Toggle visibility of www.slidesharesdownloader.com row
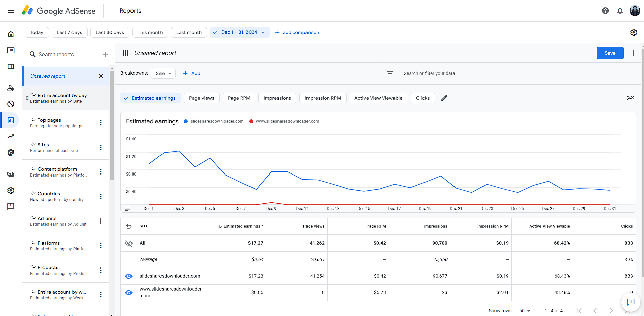The height and width of the screenshot is (316, 644). 129,293
